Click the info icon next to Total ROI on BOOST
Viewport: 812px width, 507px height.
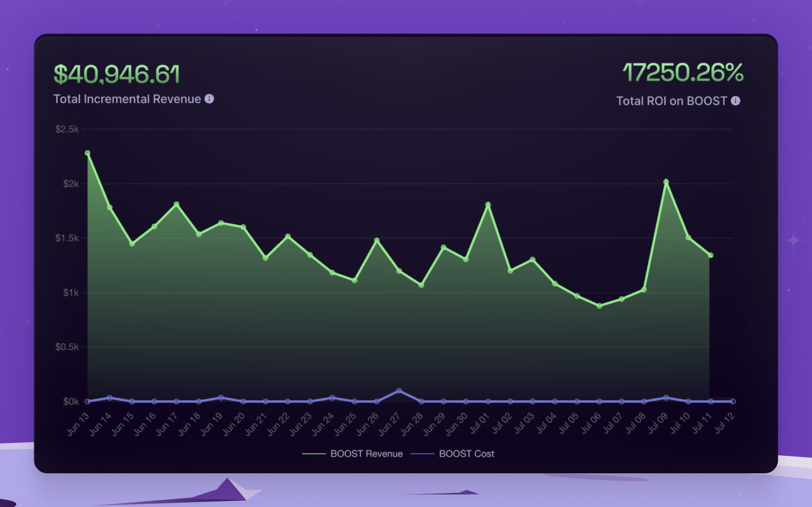click(735, 101)
